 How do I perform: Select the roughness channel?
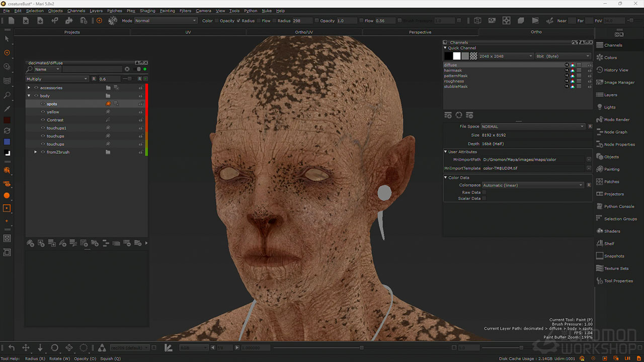tap(454, 81)
